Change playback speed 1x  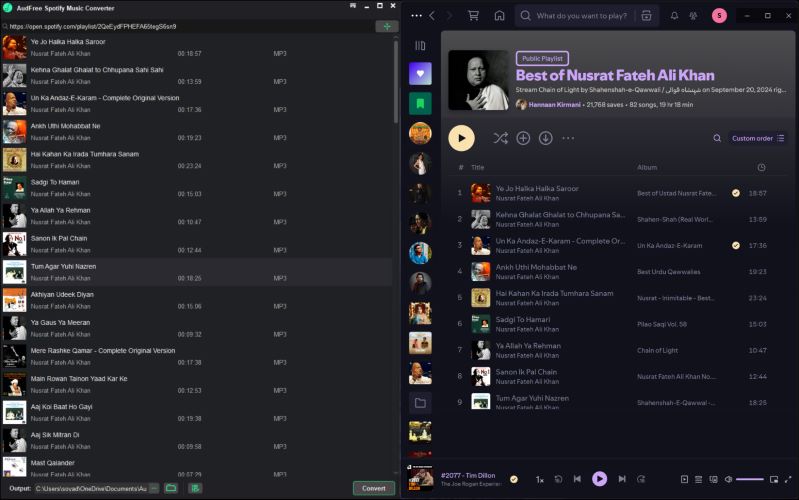pos(540,480)
